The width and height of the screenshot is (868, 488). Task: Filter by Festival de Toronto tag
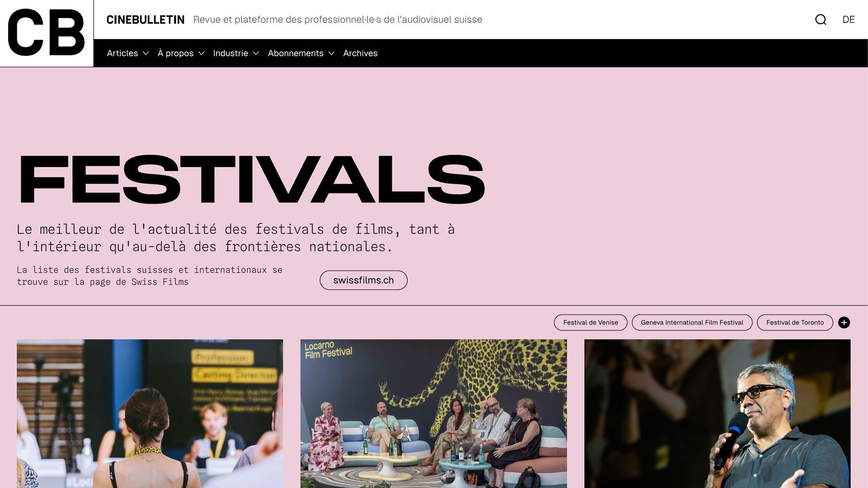click(x=795, y=323)
